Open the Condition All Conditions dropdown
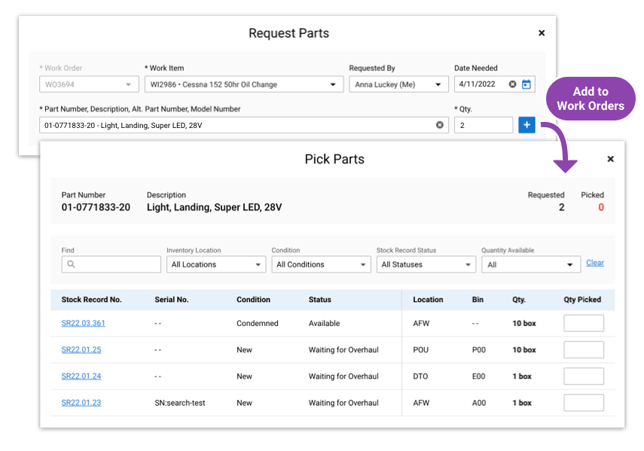644x451 pixels. [x=321, y=265]
